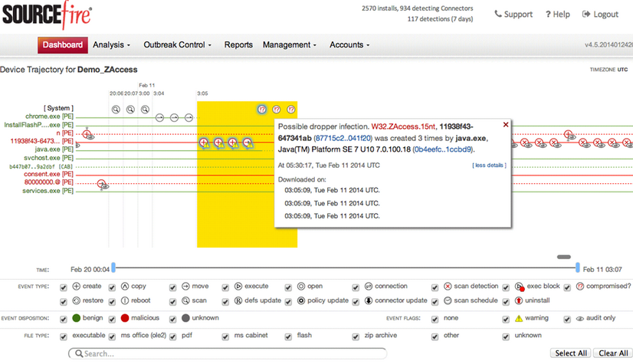Click the reboot event type icon
Image resolution: width=633 pixels, height=364 pixels.
tap(125, 300)
